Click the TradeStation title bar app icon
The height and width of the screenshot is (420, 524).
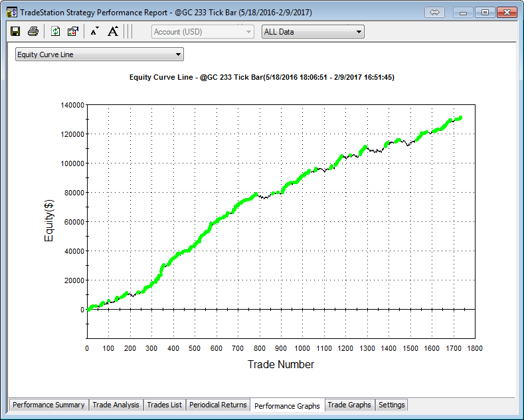point(11,12)
